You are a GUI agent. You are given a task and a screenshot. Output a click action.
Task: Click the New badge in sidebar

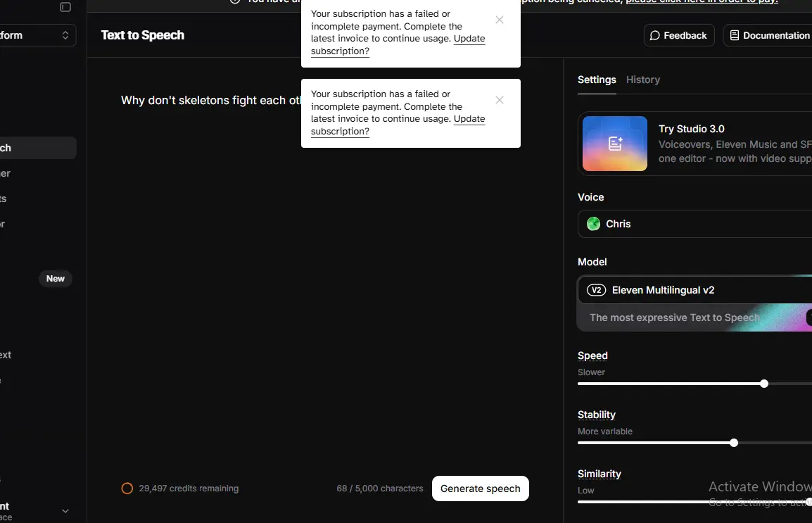point(56,279)
